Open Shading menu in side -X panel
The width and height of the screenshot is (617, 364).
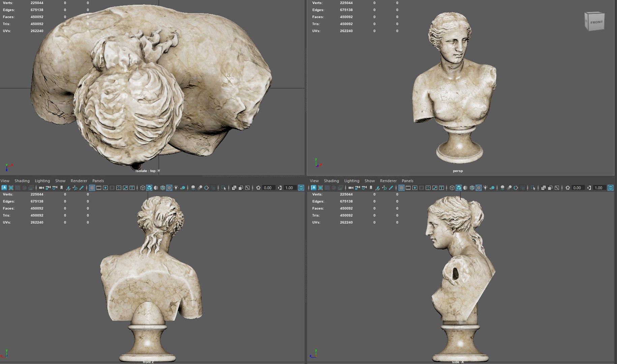click(331, 181)
